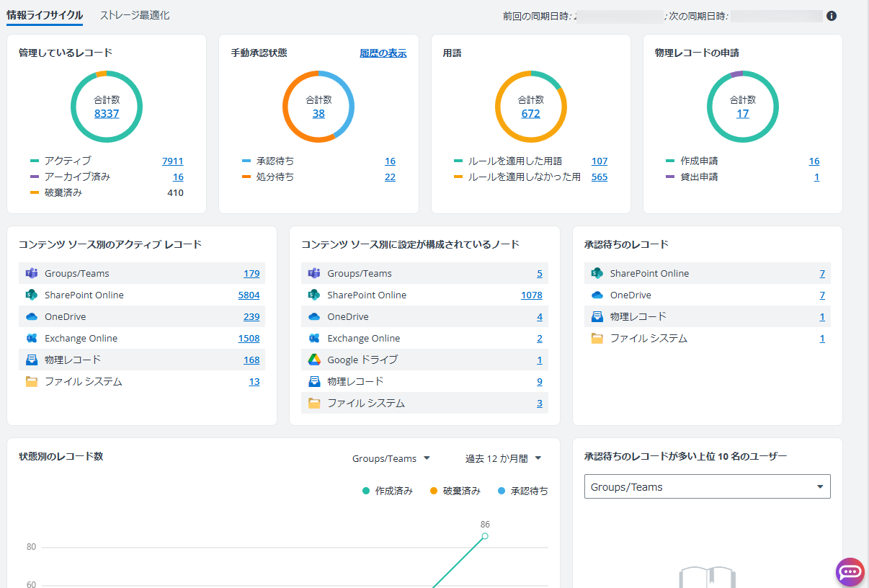Click the 物理レコード icon in the configured nodes card
This screenshot has width=869, height=588.
pos(314,381)
